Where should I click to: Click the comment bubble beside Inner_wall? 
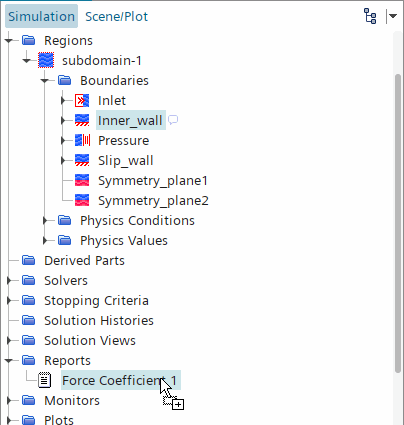click(x=173, y=120)
